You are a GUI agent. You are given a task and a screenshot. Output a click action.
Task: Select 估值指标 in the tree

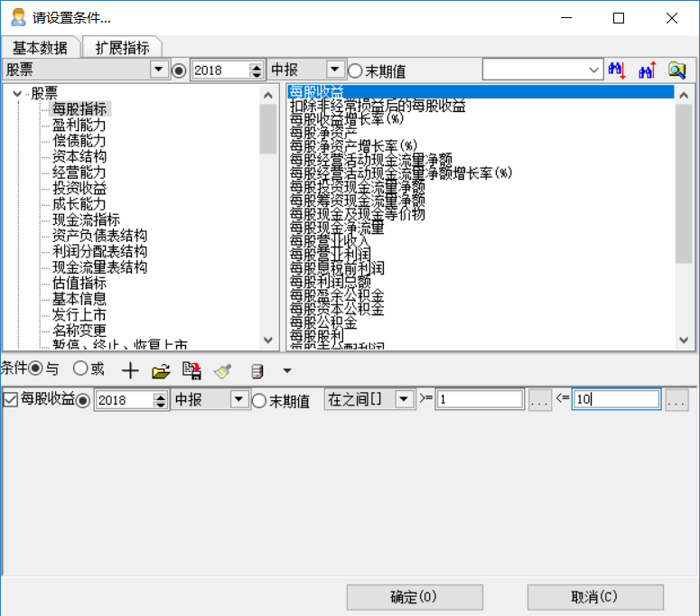point(79,283)
